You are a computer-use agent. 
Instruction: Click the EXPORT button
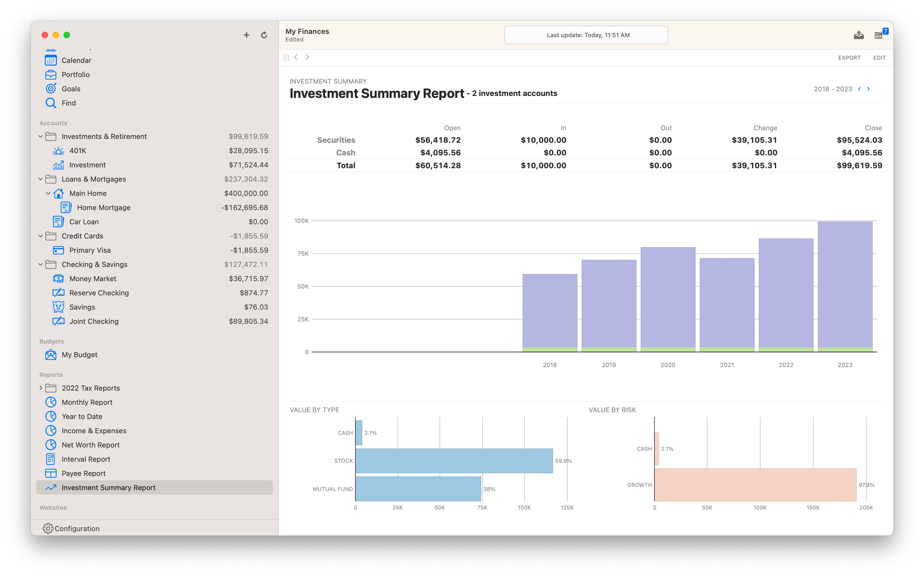coord(849,57)
